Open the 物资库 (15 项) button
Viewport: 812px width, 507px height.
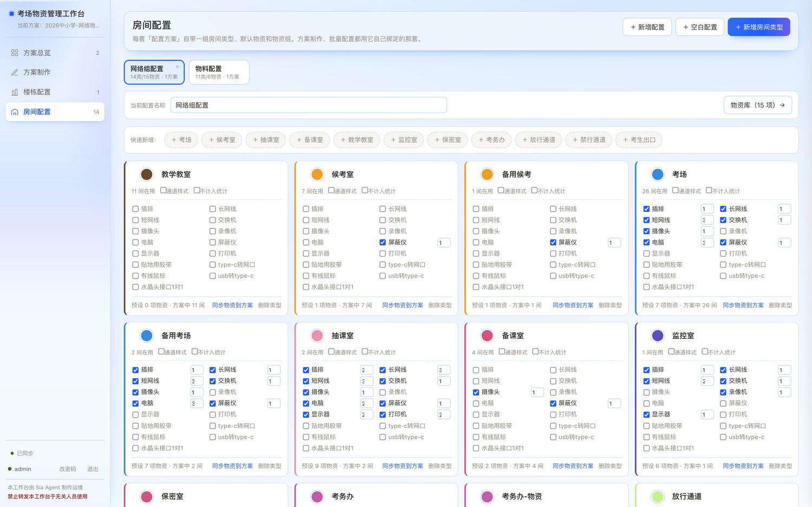758,106
